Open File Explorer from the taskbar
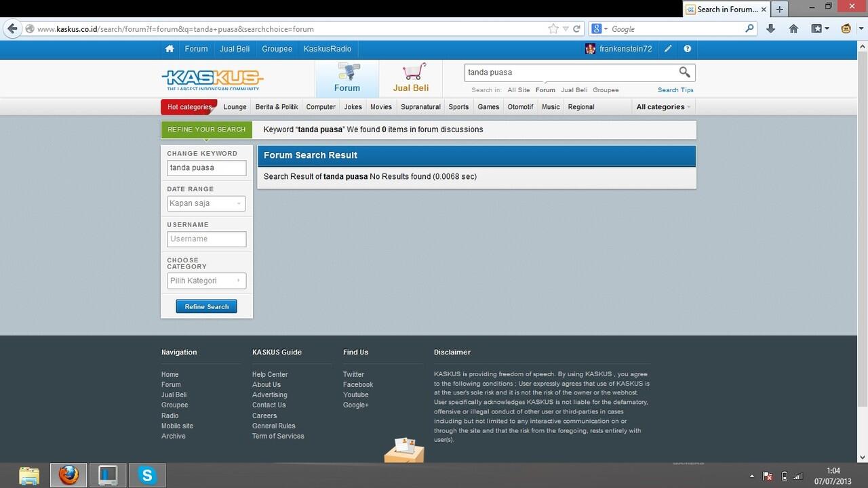Viewport: 868px width, 488px height. [x=29, y=475]
